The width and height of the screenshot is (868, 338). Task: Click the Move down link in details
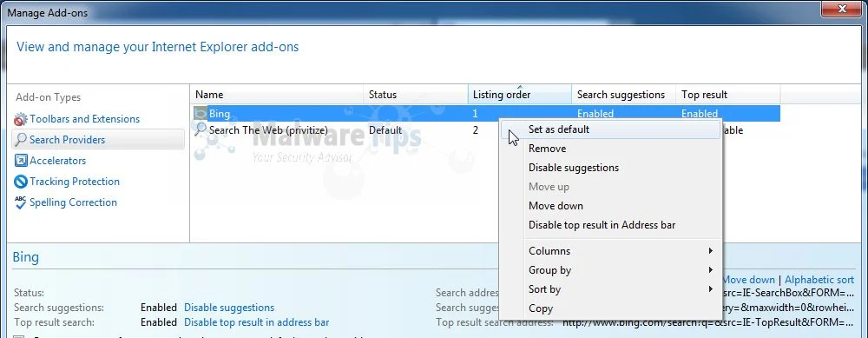tap(748, 280)
